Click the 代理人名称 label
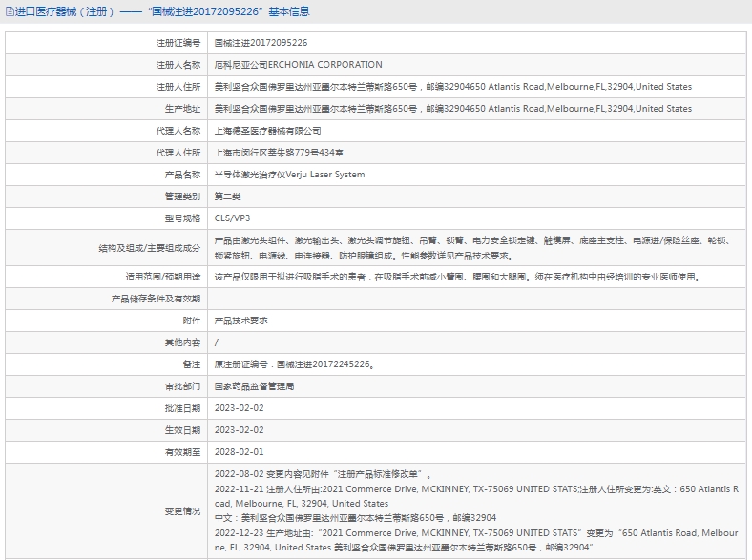Viewport: 752px width, 560px height. click(x=178, y=131)
